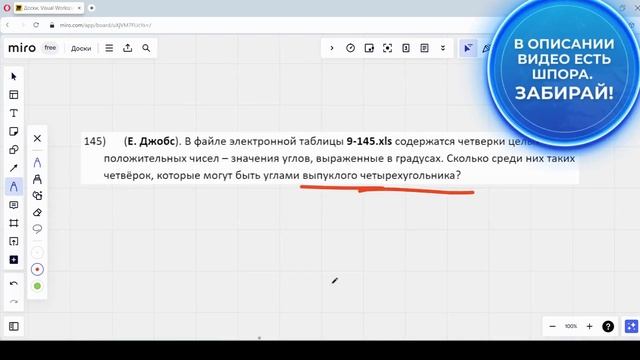Start the timer tool

click(350, 48)
